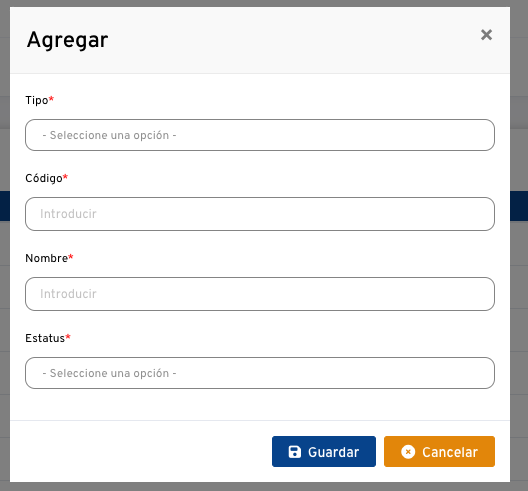Image resolution: width=528 pixels, height=491 pixels.
Task: Click the red asterisk beside Tipo
Action: click(51, 99)
